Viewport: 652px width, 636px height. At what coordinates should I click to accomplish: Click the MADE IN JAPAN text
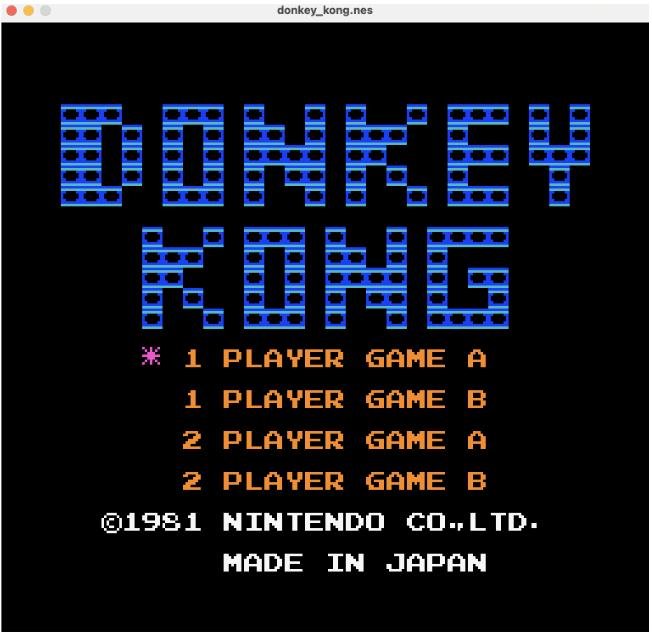[354, 563]
